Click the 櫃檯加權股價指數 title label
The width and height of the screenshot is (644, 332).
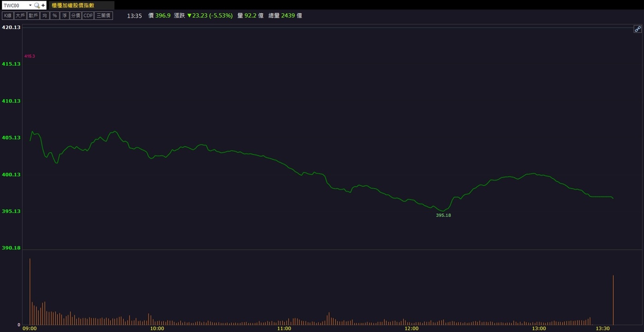[73, 6]
